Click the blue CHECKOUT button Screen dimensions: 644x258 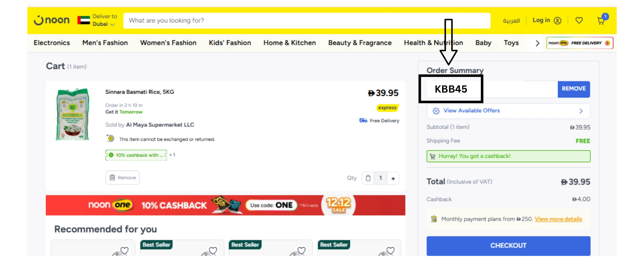click(508, 245)
